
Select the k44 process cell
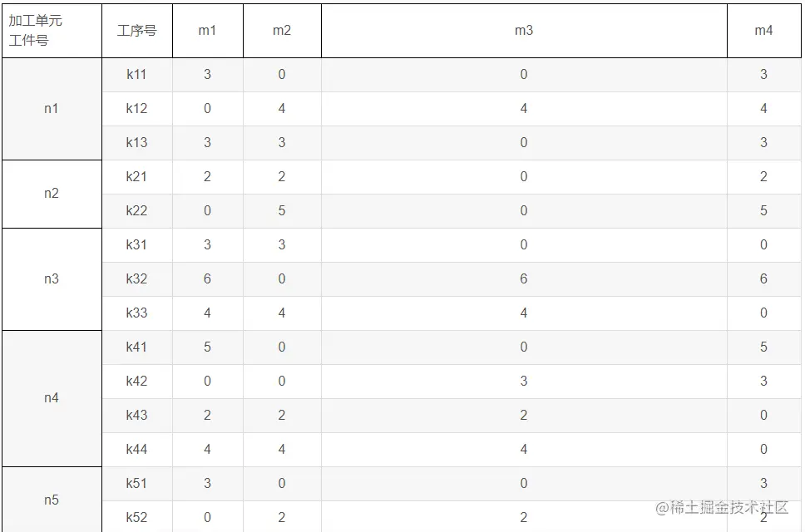[x=136, y=450]
